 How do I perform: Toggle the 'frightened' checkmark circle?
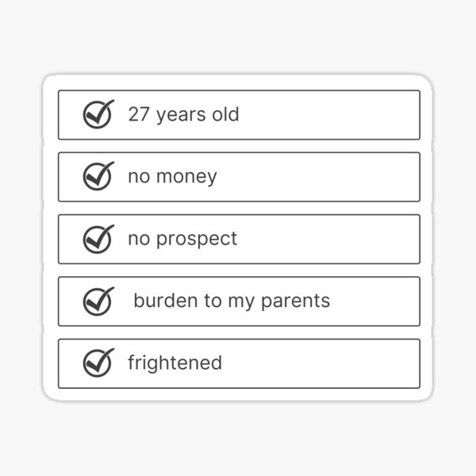[x=98, y=363]
